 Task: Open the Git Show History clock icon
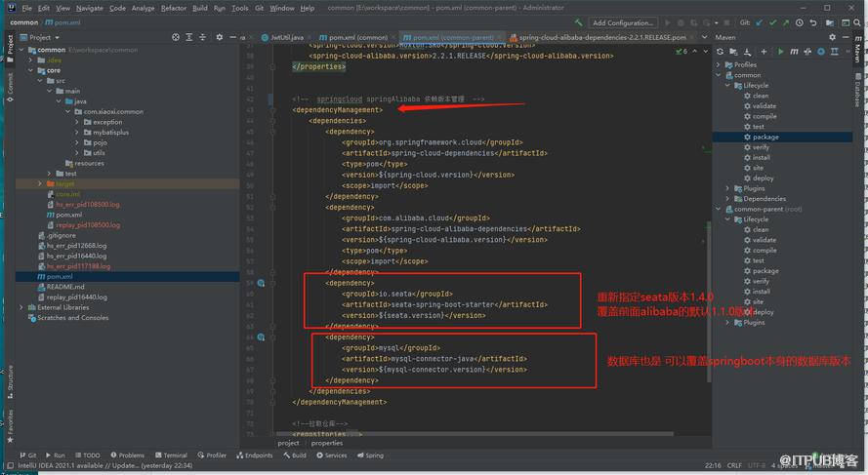[800, 22]
